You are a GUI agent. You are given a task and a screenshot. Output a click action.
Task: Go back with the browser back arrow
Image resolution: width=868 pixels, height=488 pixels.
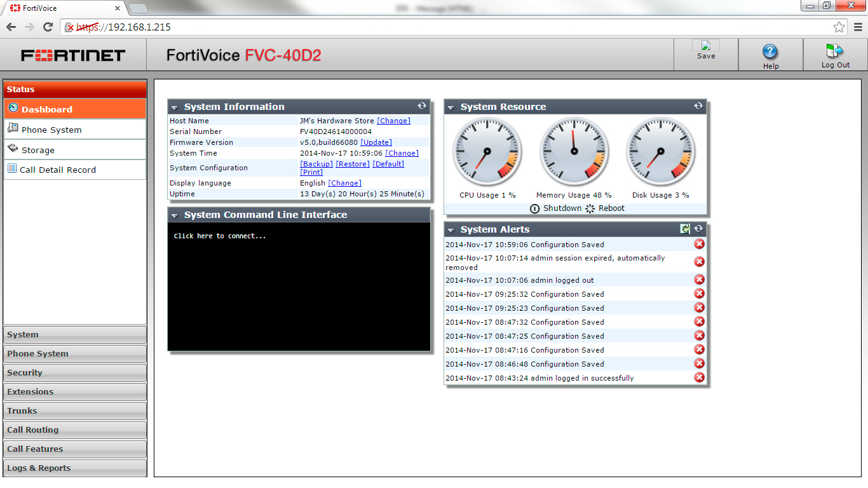point(11,27)
